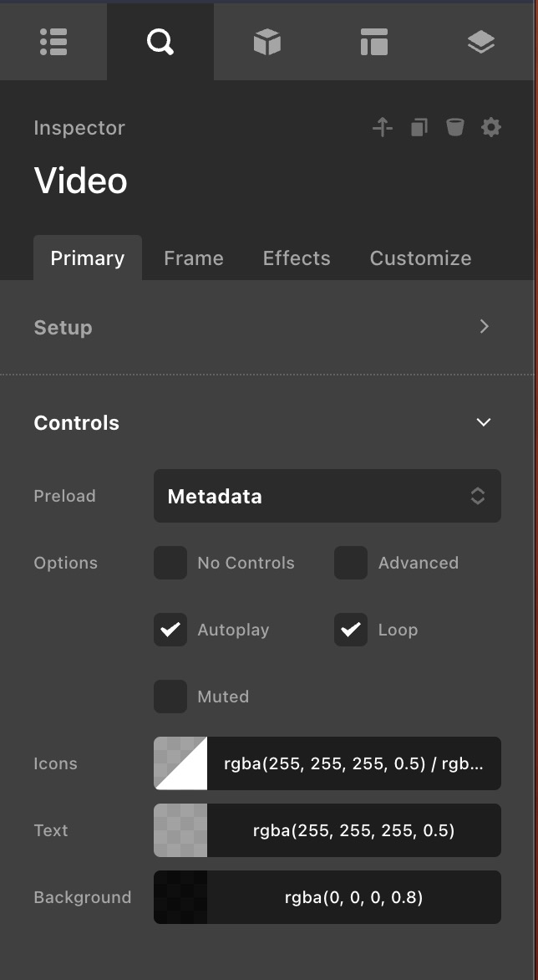
Task: Open element settings gear icon
Action: (491, 127)
